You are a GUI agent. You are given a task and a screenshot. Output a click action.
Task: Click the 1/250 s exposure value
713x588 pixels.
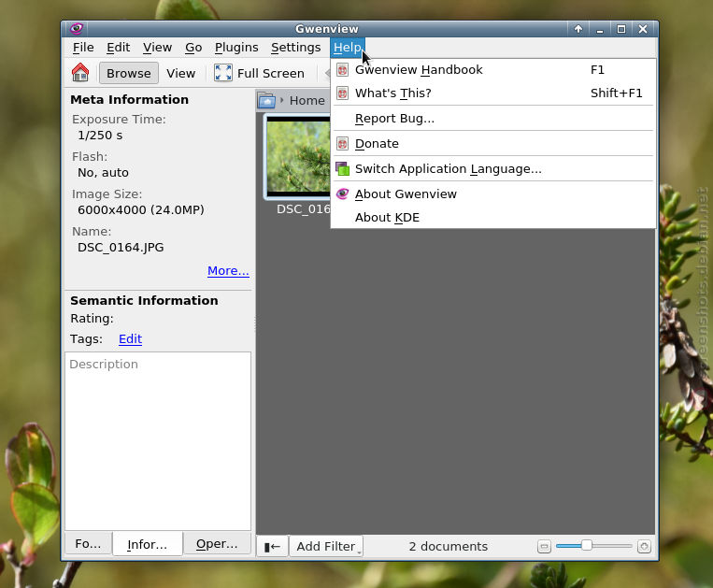pos(100,135)
